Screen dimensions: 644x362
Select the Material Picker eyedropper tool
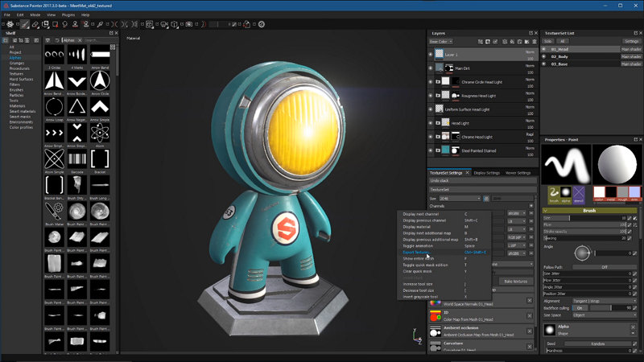(100, 24)
